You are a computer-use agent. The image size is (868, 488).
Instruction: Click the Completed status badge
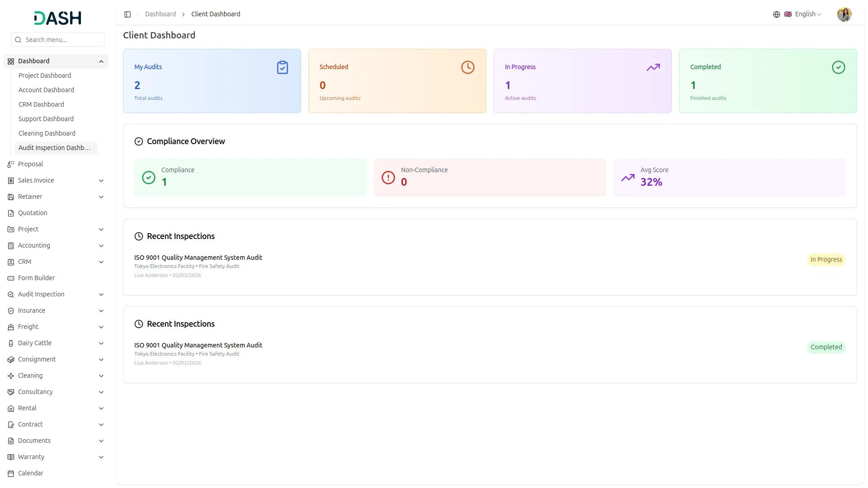pyautogui.click(x=826, y=347)
